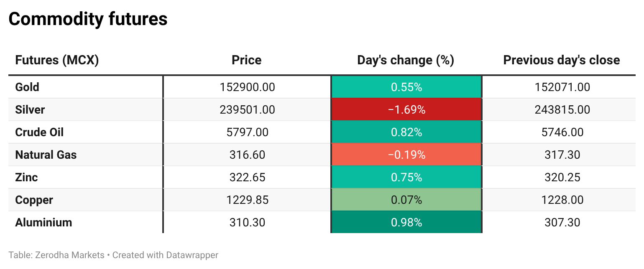Select the Gold row label
644x269 pixels.
(x=27, y=87)
